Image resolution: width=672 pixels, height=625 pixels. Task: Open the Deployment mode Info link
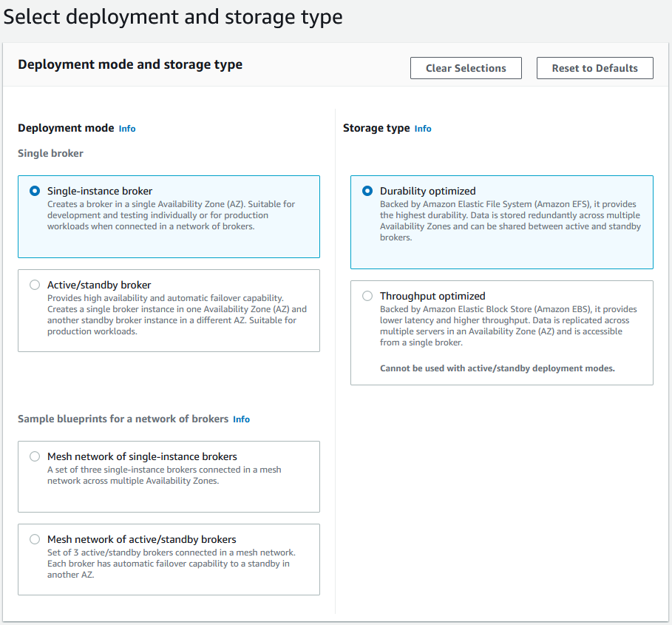127,129
